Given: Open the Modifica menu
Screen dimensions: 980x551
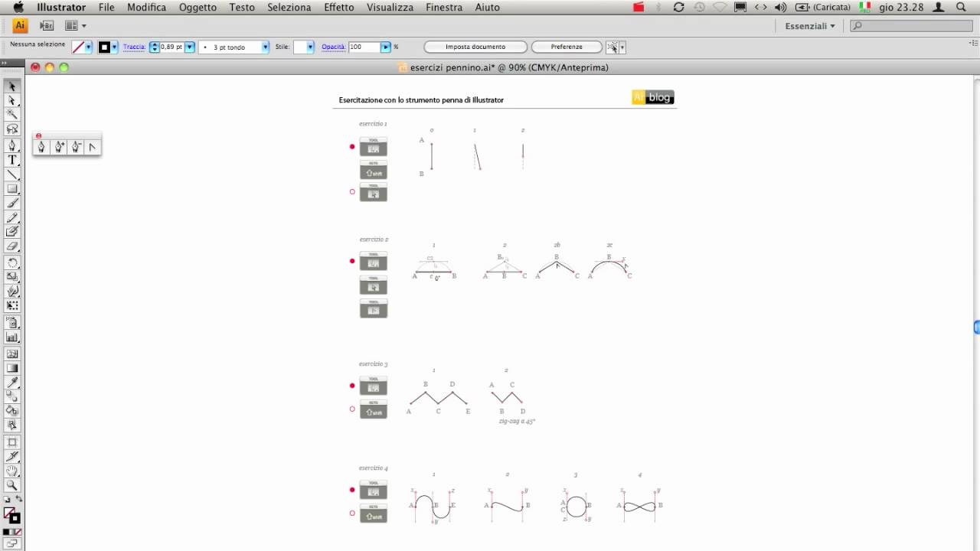Looking at the screenshot, I should [146, 7].
